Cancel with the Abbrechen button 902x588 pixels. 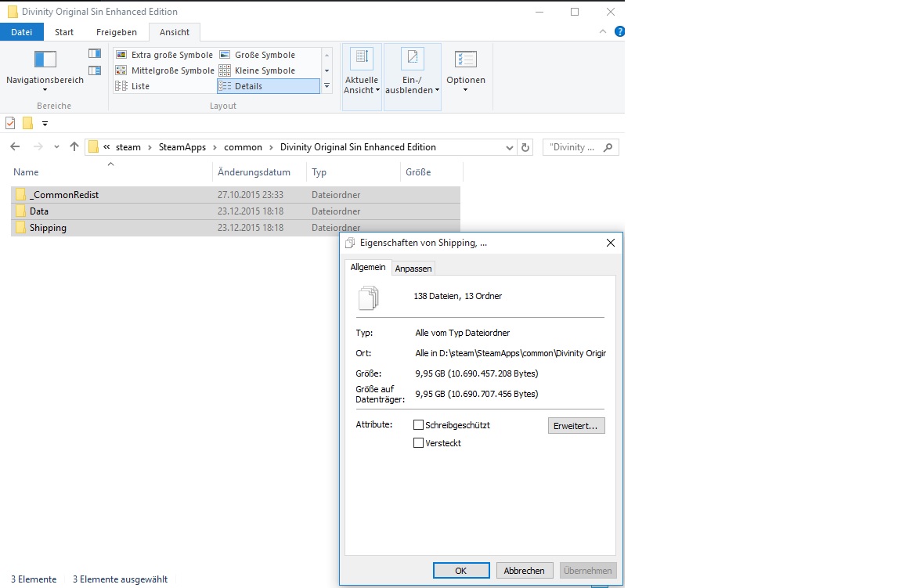[x=524, y=571]
